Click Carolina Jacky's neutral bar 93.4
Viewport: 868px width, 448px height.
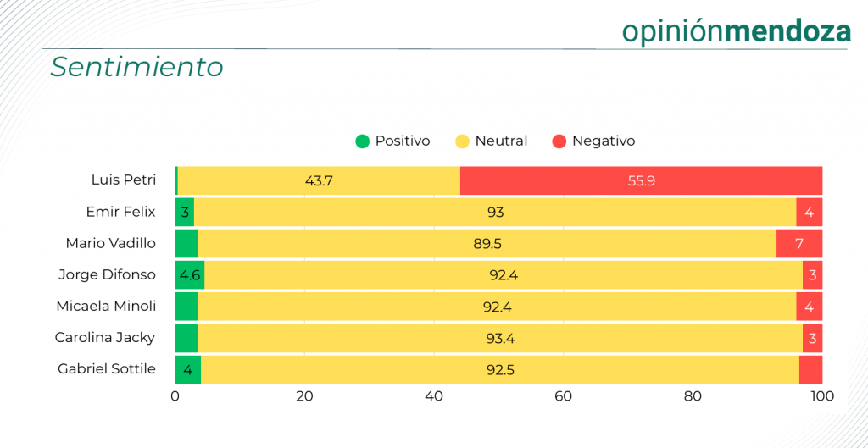pos(500,338)
